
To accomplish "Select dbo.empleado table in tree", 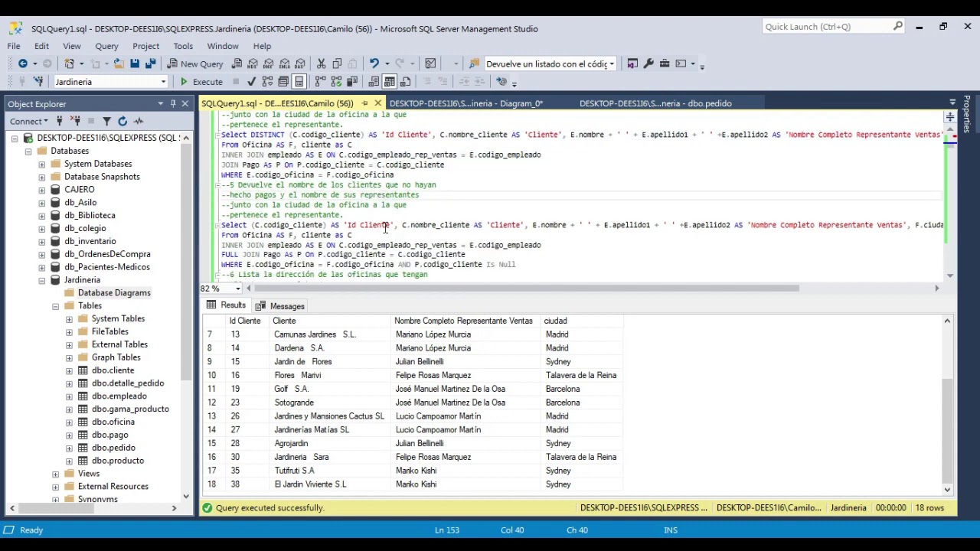I will [x=119, y=396].
